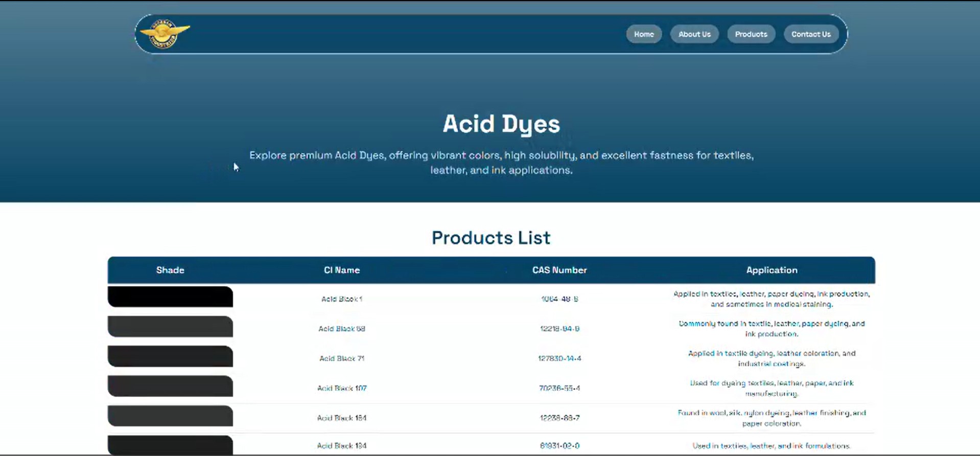The image size is (980, 456).
Task: Select the Acid Black 1 shade swatch
Action: coord(170,297)
